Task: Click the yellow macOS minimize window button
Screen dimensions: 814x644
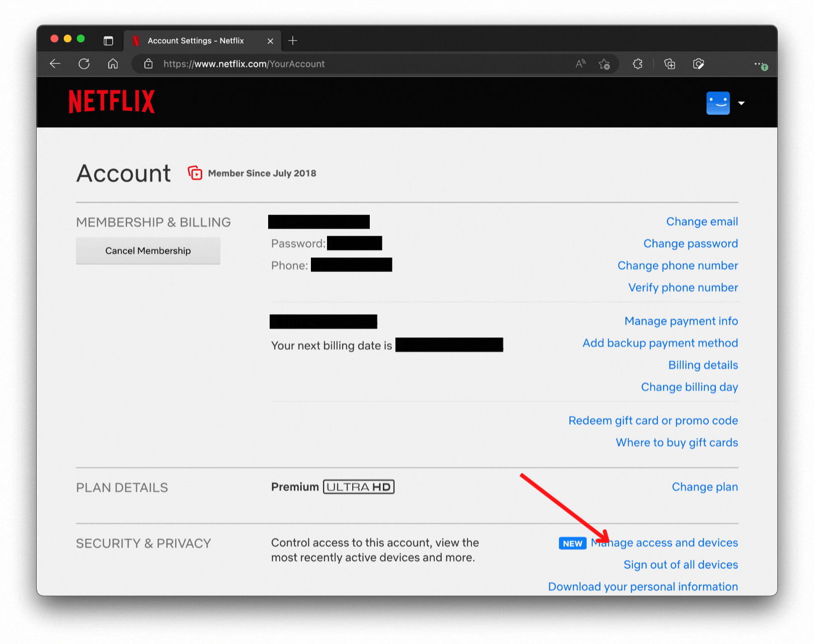Action: coord(67,39)
